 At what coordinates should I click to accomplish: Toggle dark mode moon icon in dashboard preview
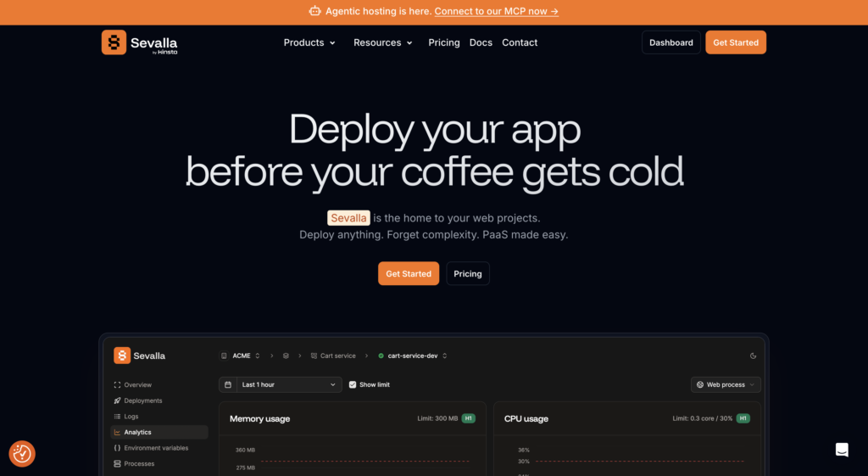753,356
